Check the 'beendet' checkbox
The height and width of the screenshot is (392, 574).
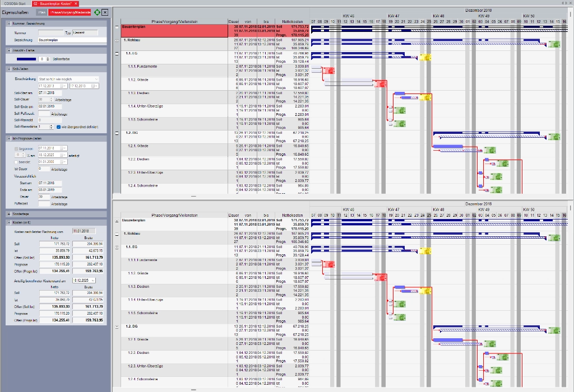pyautogui.click(x=16, y=161)
